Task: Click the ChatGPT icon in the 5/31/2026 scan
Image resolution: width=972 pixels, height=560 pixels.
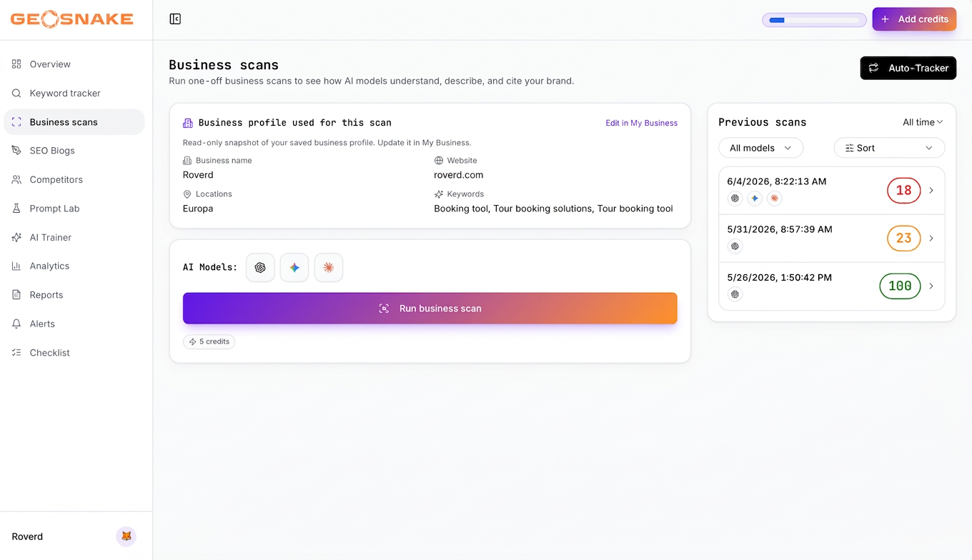Action: [735, 246]
